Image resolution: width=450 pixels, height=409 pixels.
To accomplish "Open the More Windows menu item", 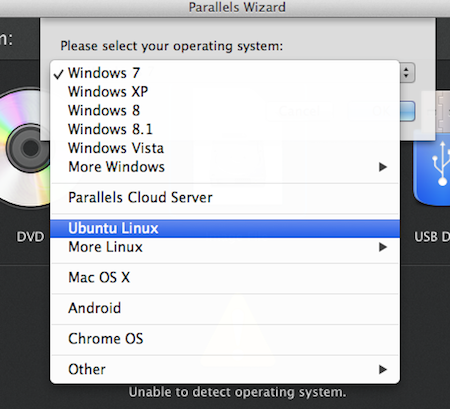I will (225, 167).
